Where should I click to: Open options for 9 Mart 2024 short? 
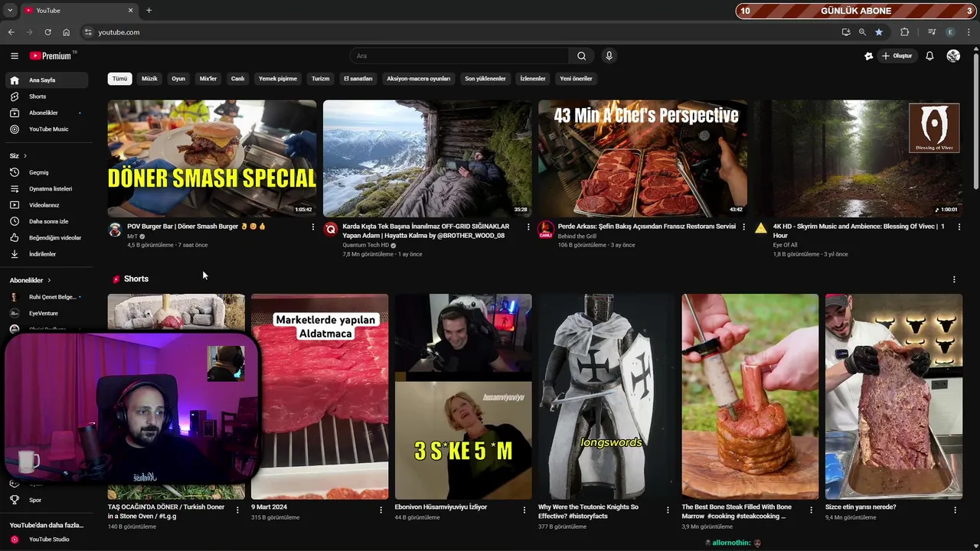[381, 510]
